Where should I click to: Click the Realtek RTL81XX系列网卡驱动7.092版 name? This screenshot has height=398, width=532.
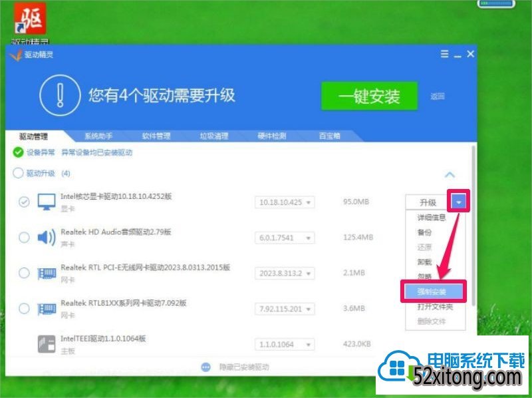pyautogui.click(x=124, y=303)
